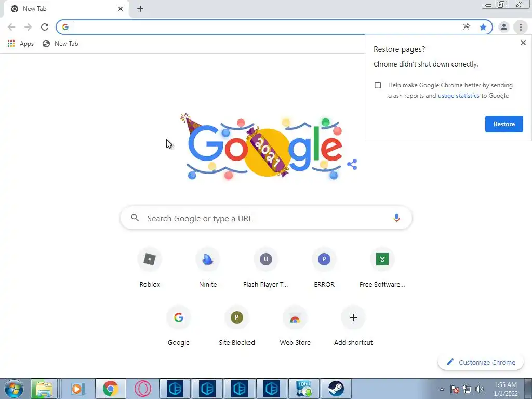Image resolution: width=532 pixels, height=399 pixels.
Task: Click Customize Chrome button
Action: point(481,362)
